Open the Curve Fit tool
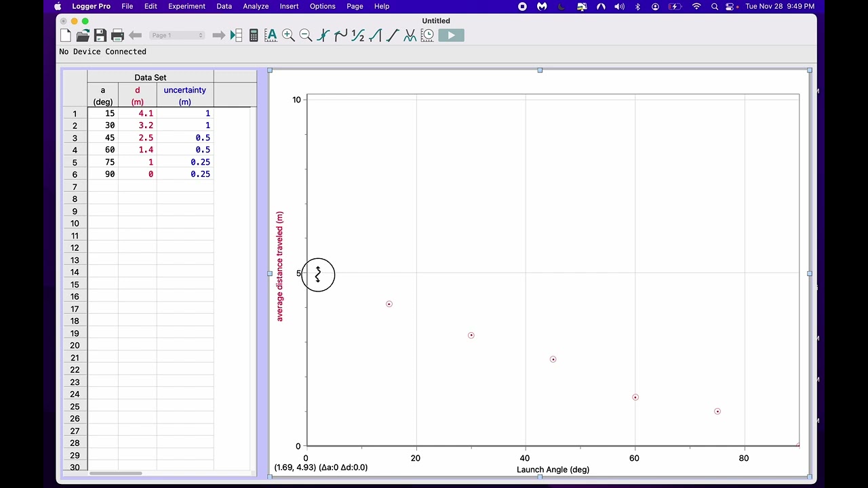The height and width of the screenshot is (488, 868). (410, 35)
